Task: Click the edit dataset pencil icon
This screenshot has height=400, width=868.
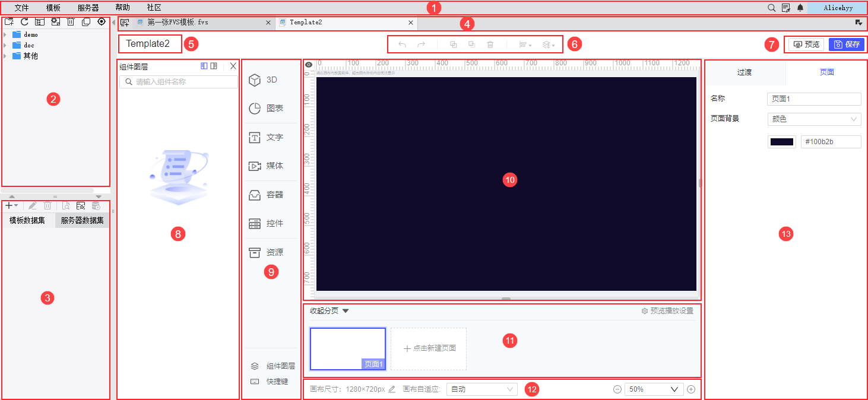Action: click(33, 205)
